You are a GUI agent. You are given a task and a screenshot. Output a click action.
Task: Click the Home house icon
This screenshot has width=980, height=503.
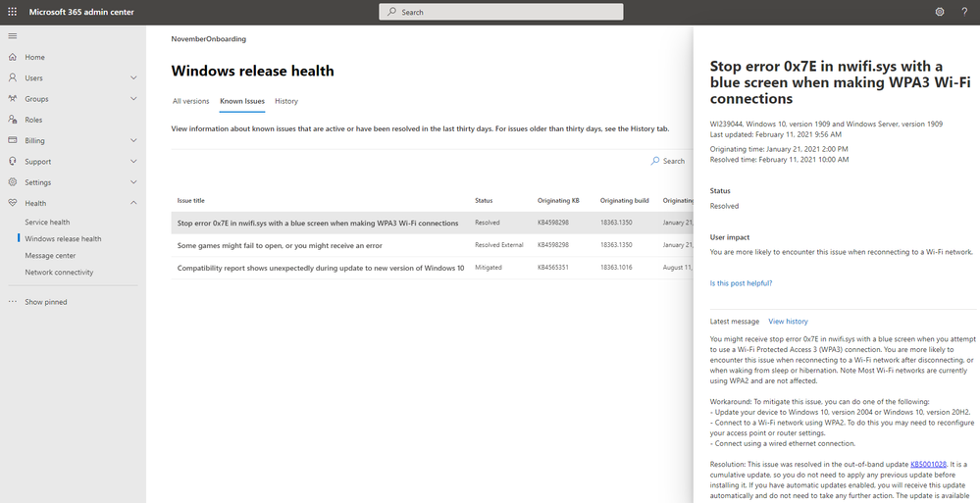[x=13, y=57]
